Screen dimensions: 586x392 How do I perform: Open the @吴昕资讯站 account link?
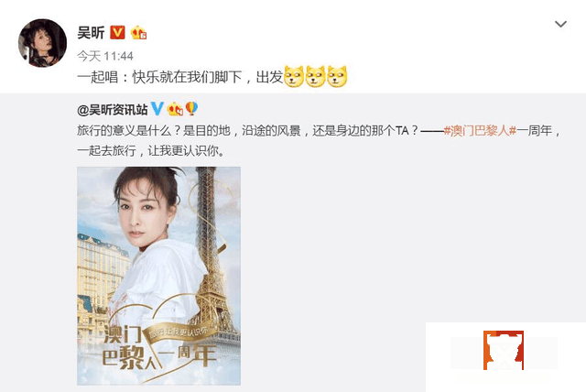[113, 110]
